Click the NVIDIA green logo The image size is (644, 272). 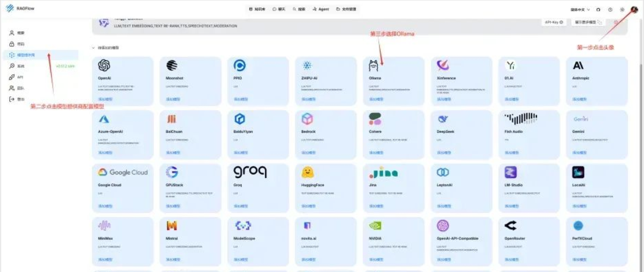(375, 226)
